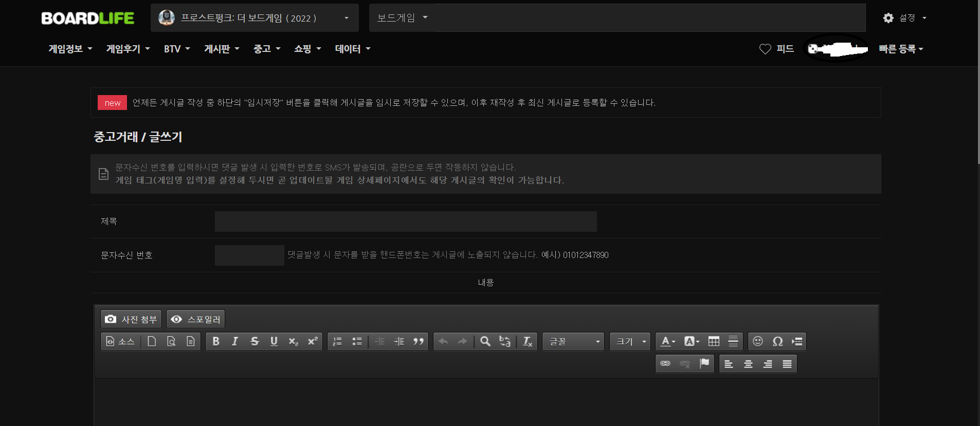
Task: Open the 게시판 menu
Action: tap(222, 49)
